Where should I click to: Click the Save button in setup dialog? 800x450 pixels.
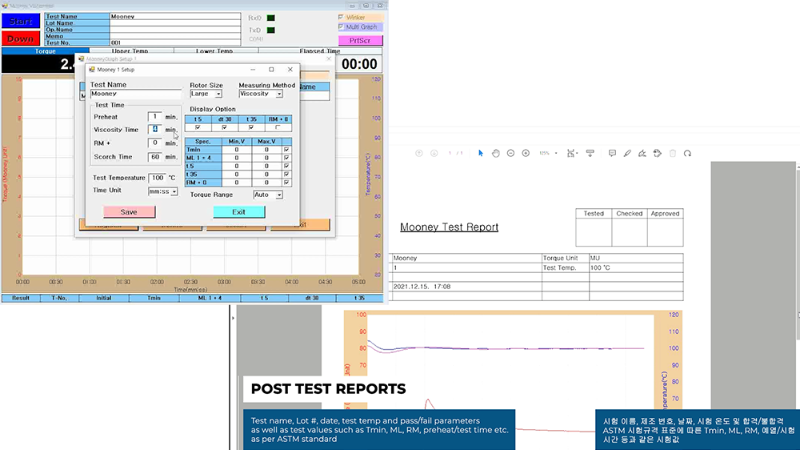(x=129, y=212)
